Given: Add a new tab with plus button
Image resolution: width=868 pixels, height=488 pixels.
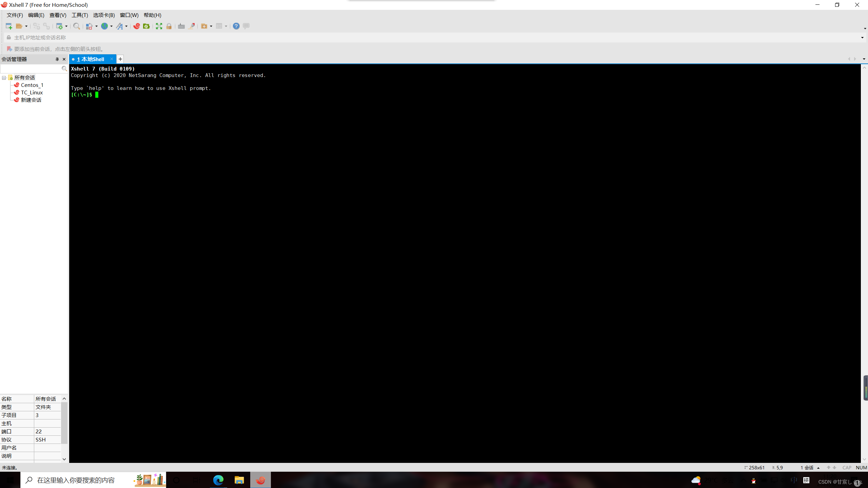Looking at the screenshot, I should point(120,59).
